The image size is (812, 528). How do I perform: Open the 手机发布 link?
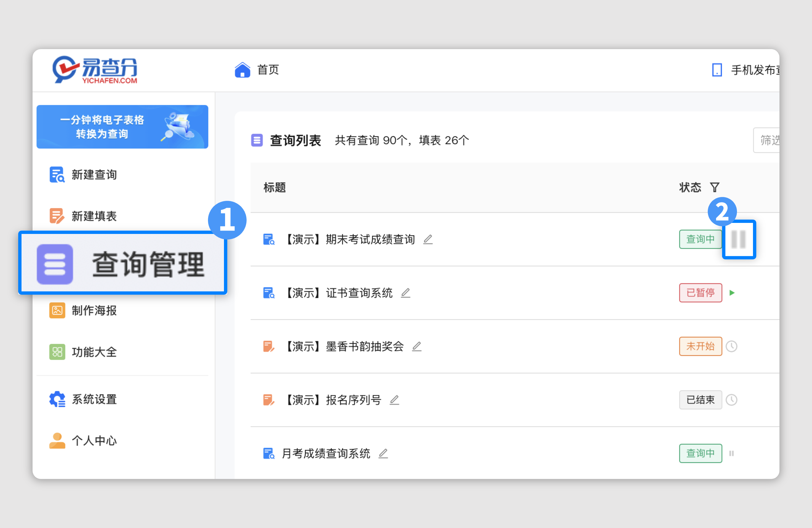pos(755,70)
